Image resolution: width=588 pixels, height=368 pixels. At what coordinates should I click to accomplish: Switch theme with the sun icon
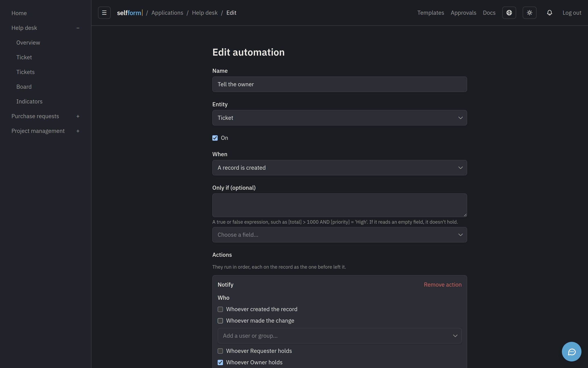point(529,13)
